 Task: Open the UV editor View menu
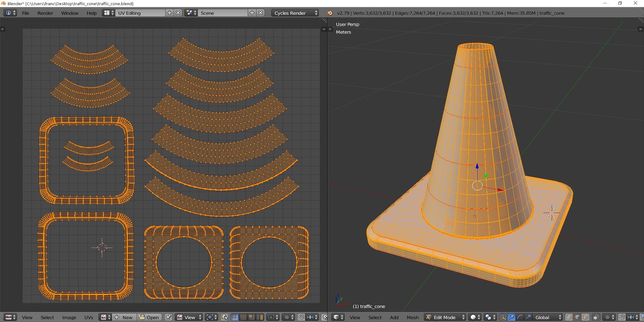(x=27, y=317)
